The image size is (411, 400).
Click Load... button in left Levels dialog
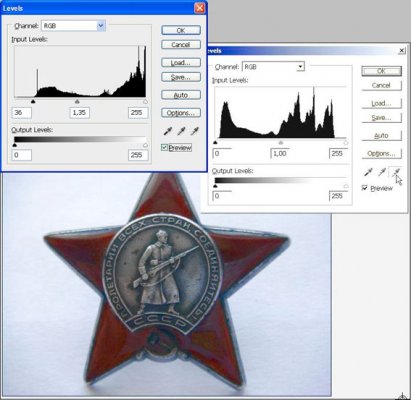click(181, 63)
